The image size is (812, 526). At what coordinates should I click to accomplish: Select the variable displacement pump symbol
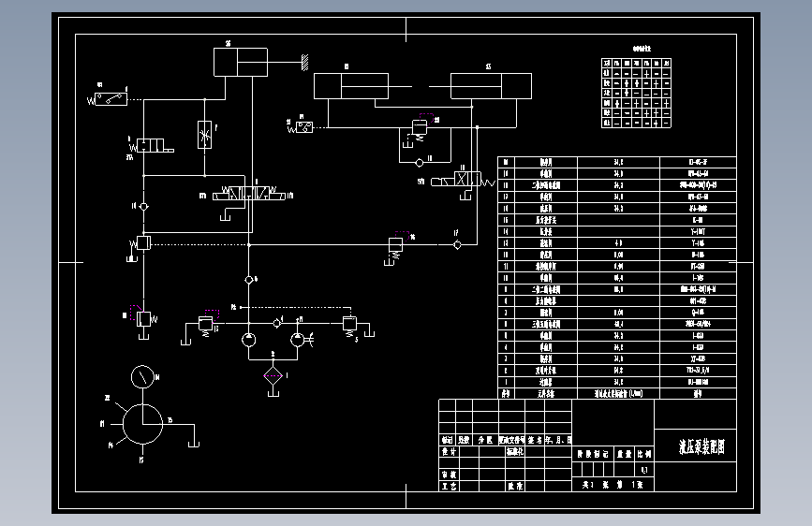point(297,340)
